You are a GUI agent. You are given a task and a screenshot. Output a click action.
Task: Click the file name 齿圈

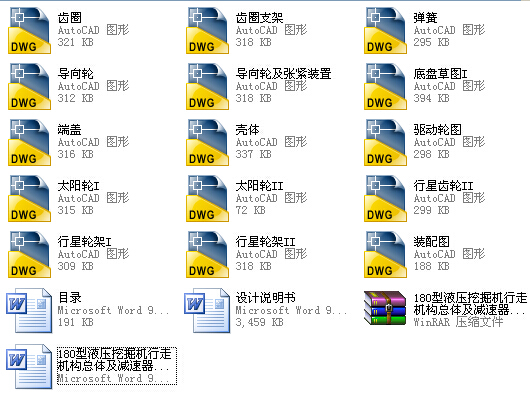tap(70, 18)
